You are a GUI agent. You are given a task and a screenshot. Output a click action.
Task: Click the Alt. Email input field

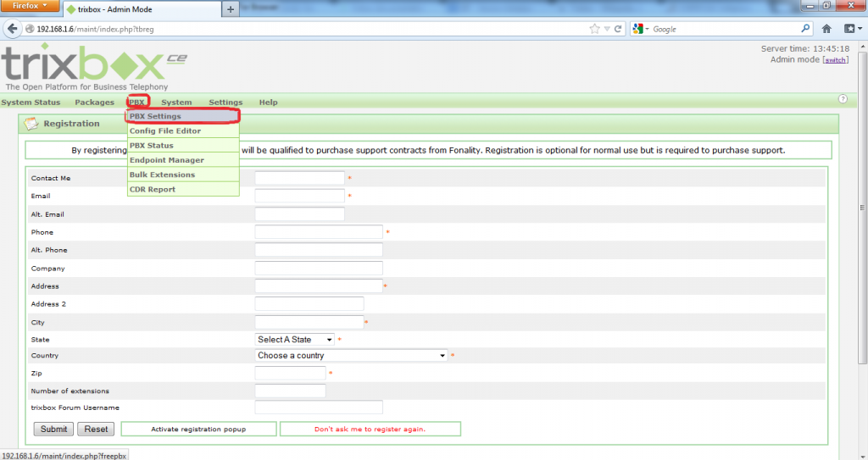coord(299,213)
